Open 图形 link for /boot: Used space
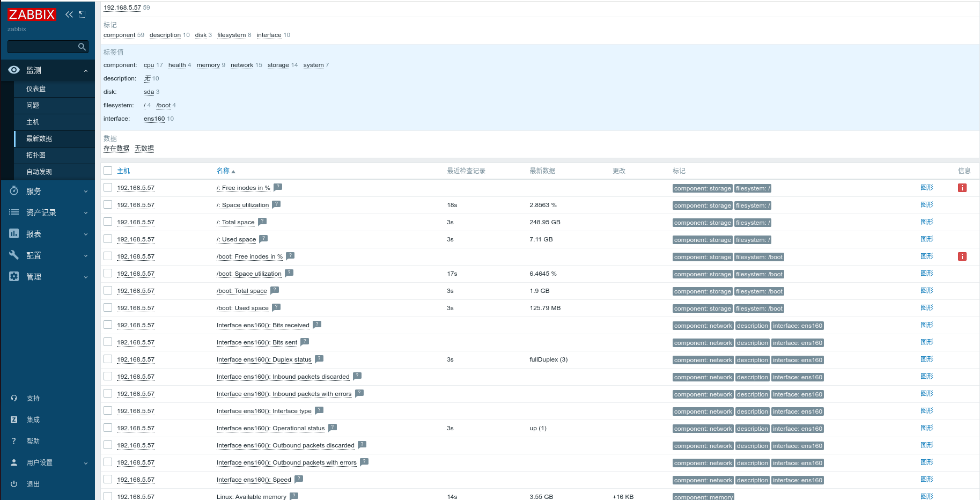 point(926,308)
